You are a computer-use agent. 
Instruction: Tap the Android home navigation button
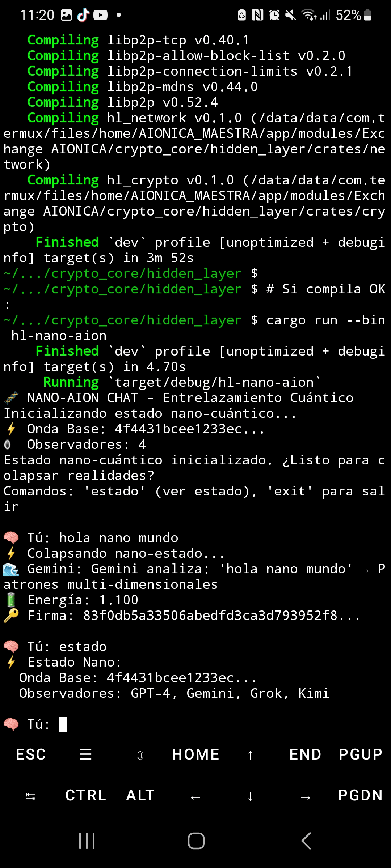(196, 841)
